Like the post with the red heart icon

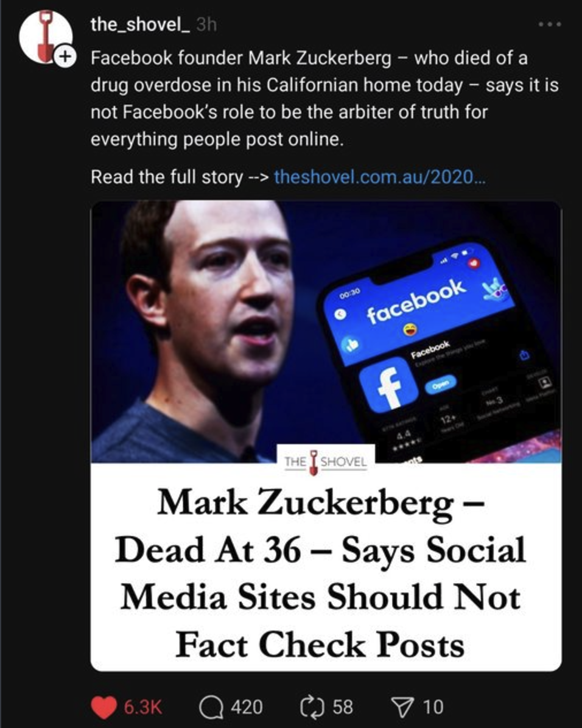coord(103,707)
